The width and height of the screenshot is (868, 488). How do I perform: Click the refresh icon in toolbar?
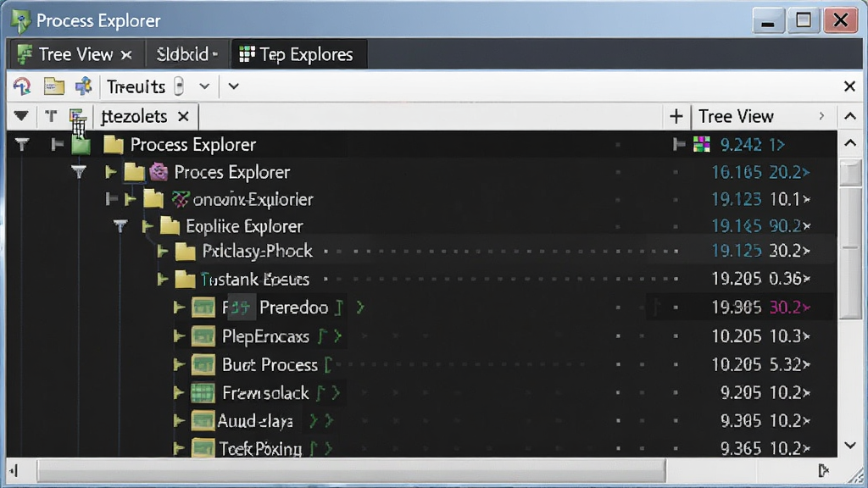22,86
